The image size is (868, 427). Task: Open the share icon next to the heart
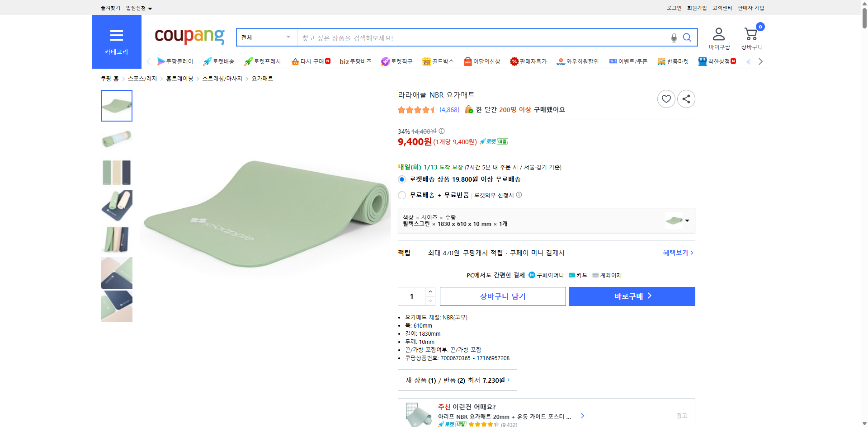point(686,99)
